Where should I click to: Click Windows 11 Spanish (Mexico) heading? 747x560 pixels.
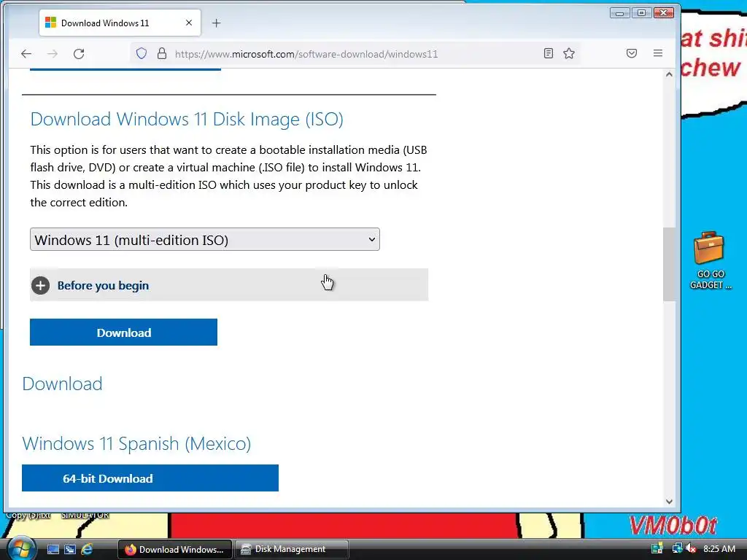point(136,443)
